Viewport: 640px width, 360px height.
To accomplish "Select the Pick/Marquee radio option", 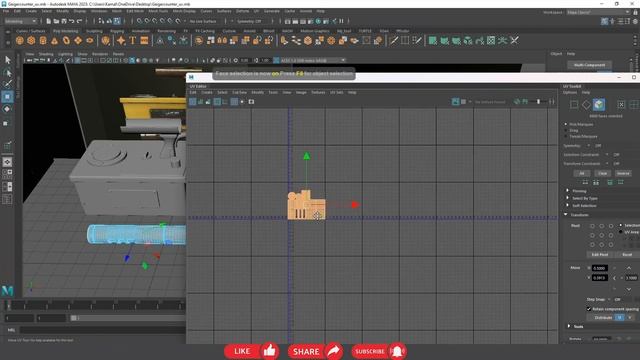I will coord(566,124).
